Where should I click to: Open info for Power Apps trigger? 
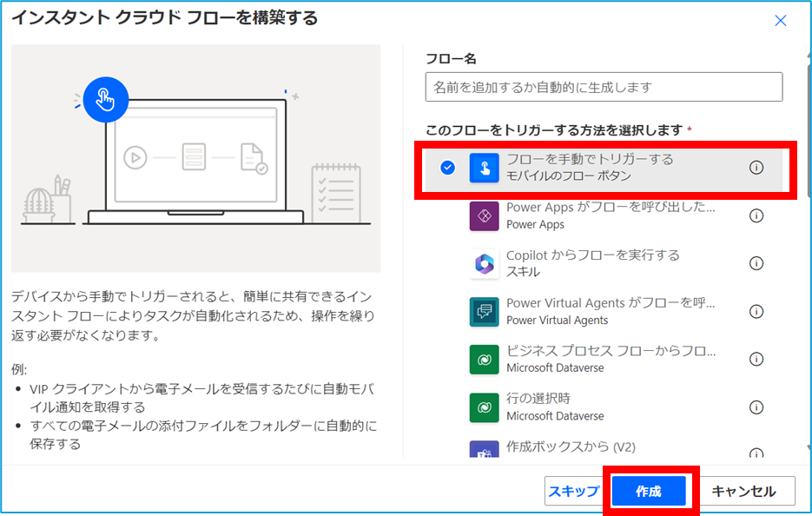coord(756,215)
